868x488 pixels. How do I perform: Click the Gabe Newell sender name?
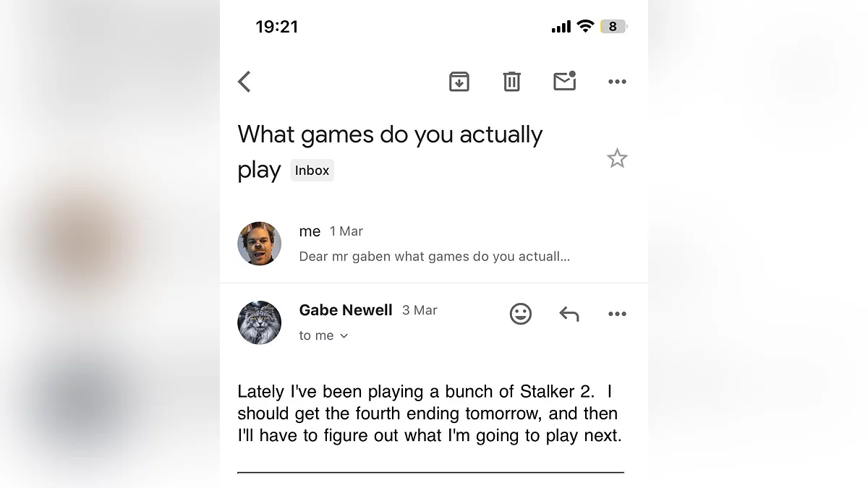pos(346,310)
